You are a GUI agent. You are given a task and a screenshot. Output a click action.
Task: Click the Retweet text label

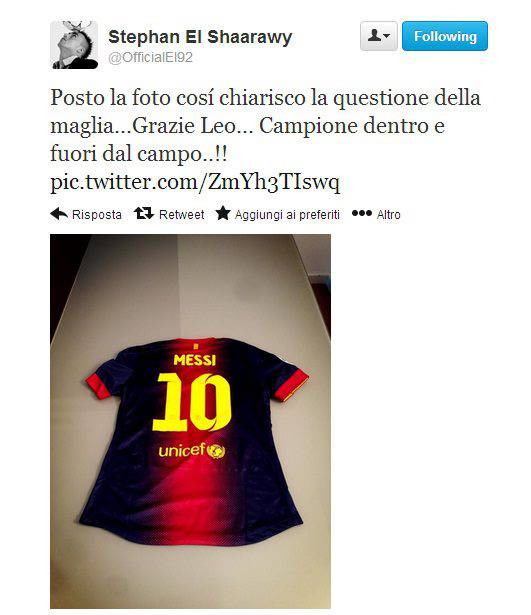click(x=182, y=215)
